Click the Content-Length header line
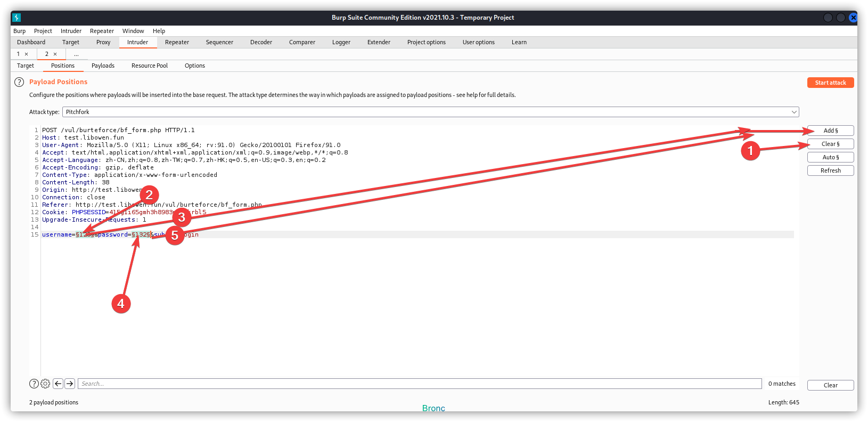The image size is (868, 422). click(76, 182)
